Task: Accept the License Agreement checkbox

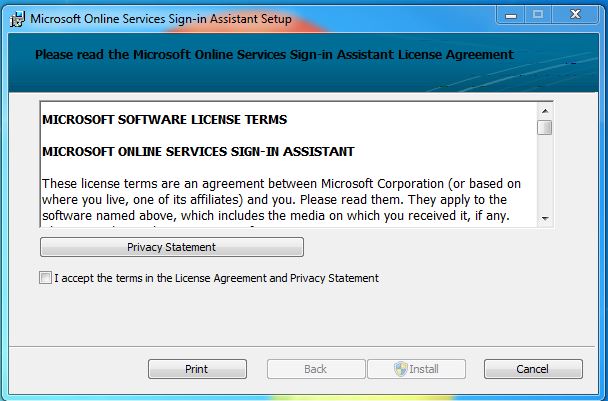Action: coord(45,278)
